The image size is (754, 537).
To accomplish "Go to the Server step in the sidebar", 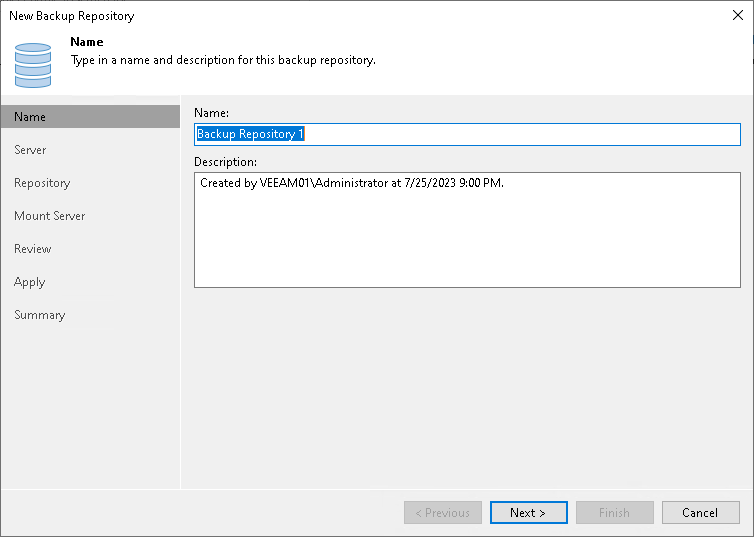I will pyautogui.click(x=30, y=150).
